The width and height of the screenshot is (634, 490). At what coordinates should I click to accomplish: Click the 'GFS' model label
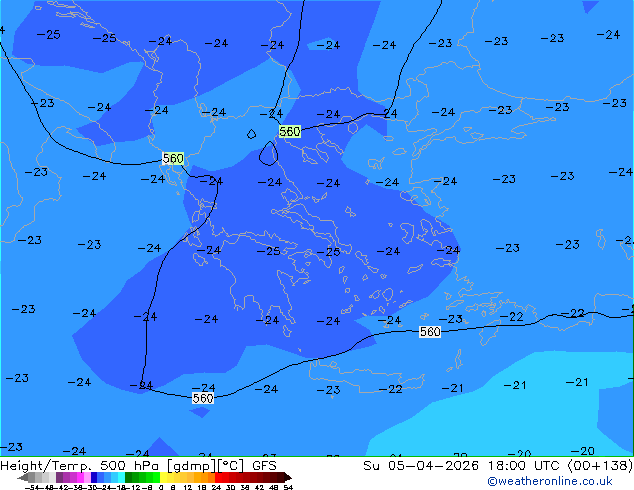[x=264, y=466]
